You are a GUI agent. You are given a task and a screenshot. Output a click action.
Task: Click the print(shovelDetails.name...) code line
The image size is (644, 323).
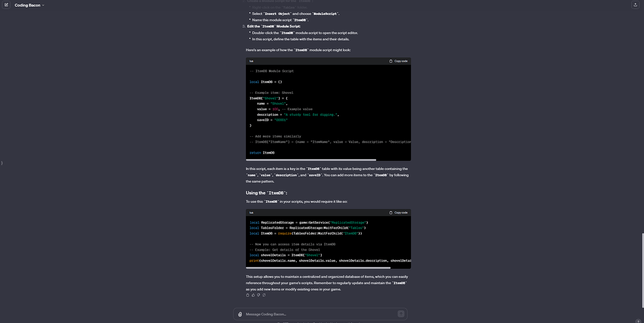[x=327, y=260]
